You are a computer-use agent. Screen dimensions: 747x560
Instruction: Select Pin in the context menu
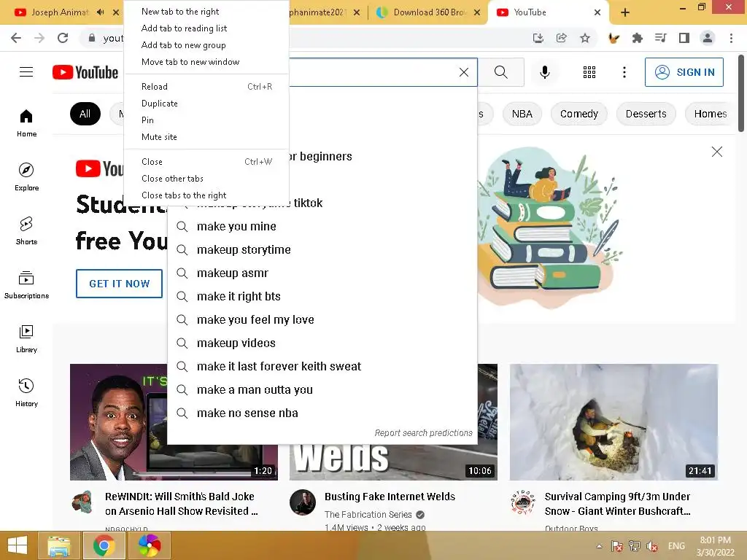pyautogui.click(x=206, y=120)
